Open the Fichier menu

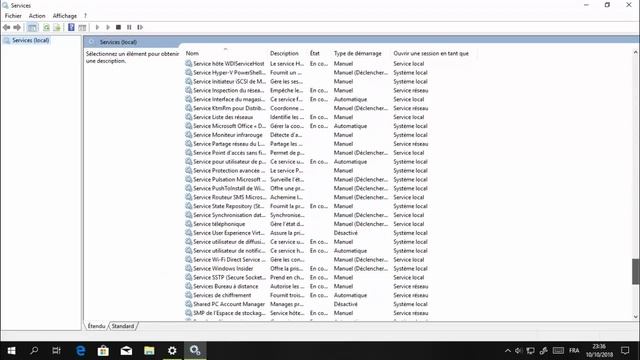[x=13, y=16]
